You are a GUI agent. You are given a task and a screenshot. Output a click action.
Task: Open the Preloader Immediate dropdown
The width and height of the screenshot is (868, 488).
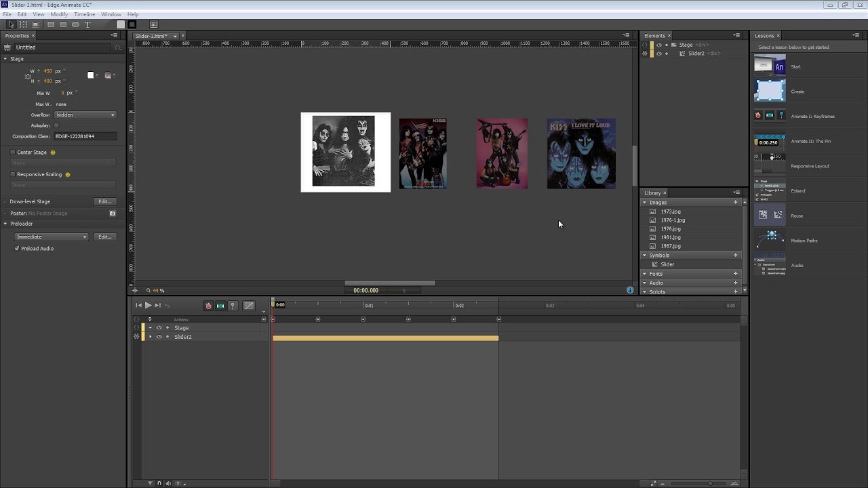tap(51, 237)
